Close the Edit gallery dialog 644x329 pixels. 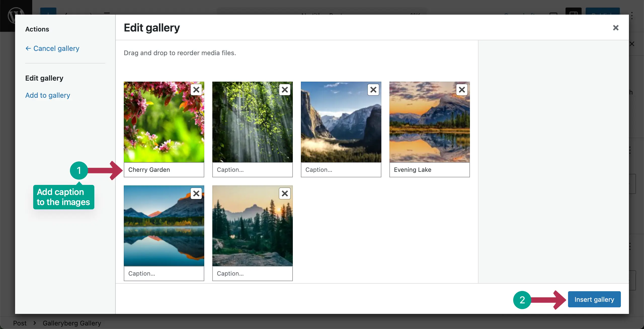616,28
